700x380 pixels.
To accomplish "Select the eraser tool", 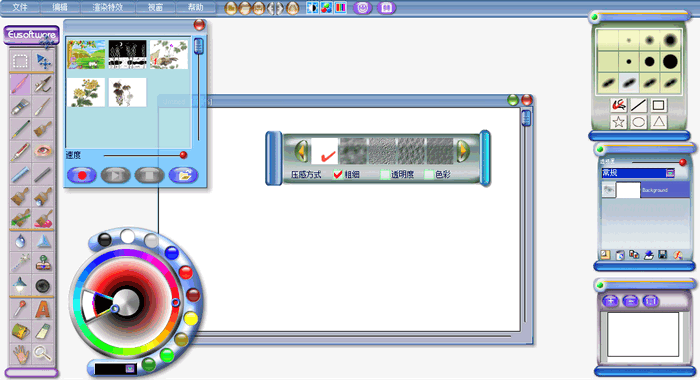I will pyautogui.click(x=43, y=331).
